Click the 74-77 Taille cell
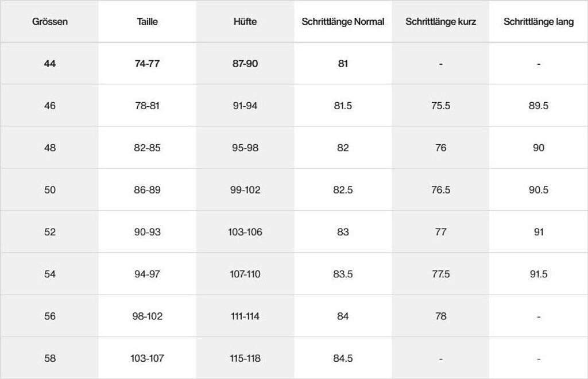588x379 pixels. pyautogui.click(x=147, y=64)
